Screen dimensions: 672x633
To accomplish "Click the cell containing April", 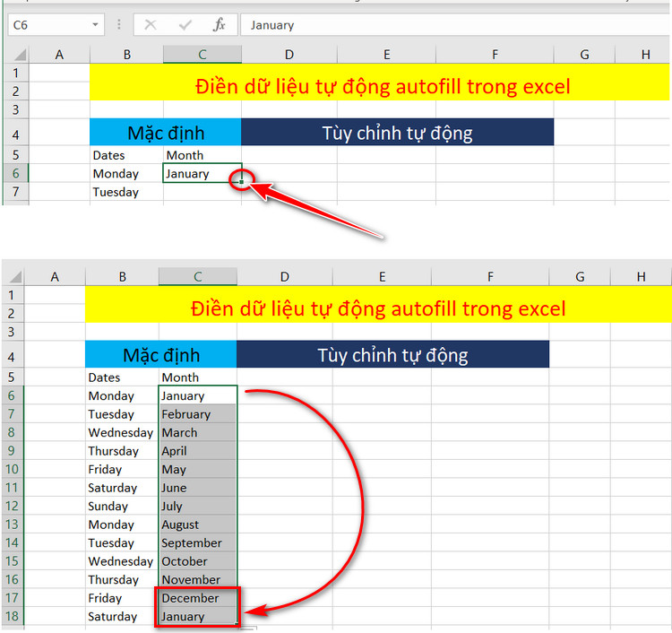I will tap(198, 451).
